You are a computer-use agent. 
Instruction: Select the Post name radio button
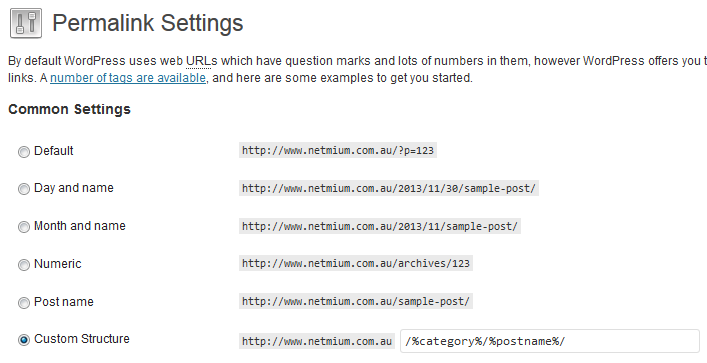(x=24, y=303)
